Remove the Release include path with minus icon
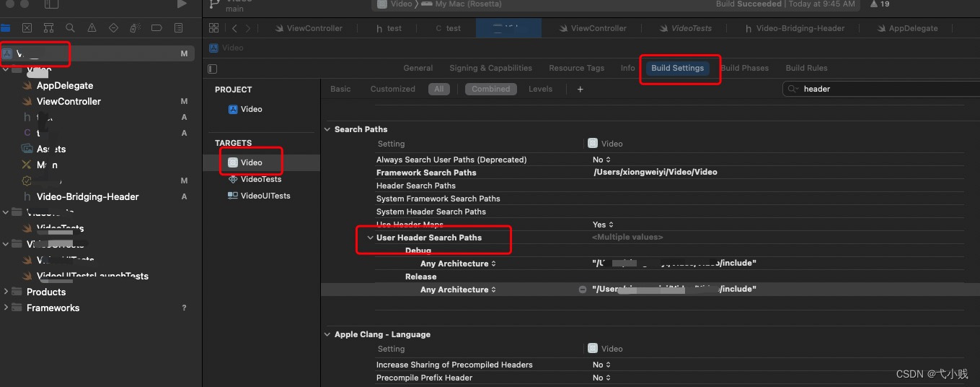 [583, 290]
